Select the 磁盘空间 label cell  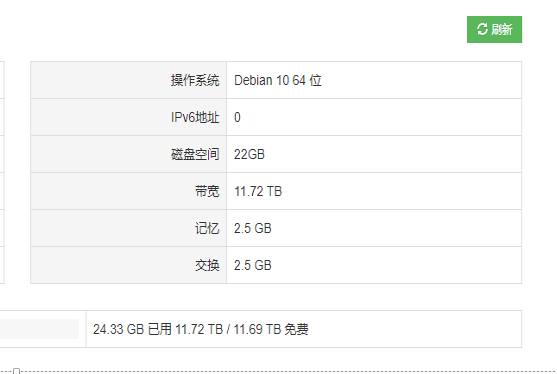[x=129, y=154]
